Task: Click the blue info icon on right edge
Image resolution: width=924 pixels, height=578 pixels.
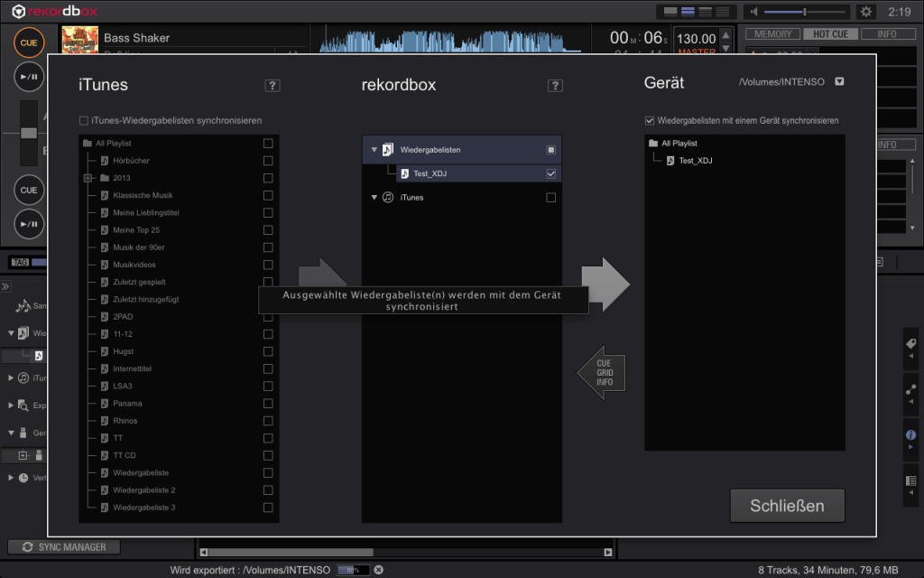Action: point(910,435)
